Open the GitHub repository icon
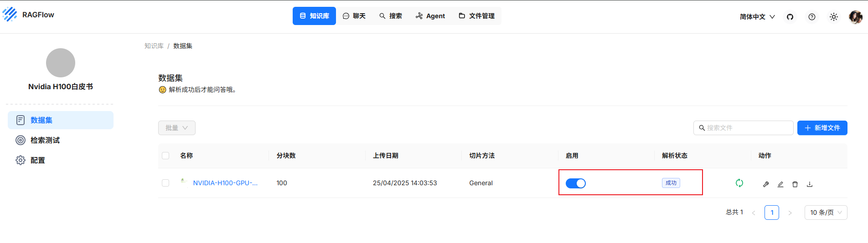The width and height of the screenshot is (868, 243). click(790, 17)
